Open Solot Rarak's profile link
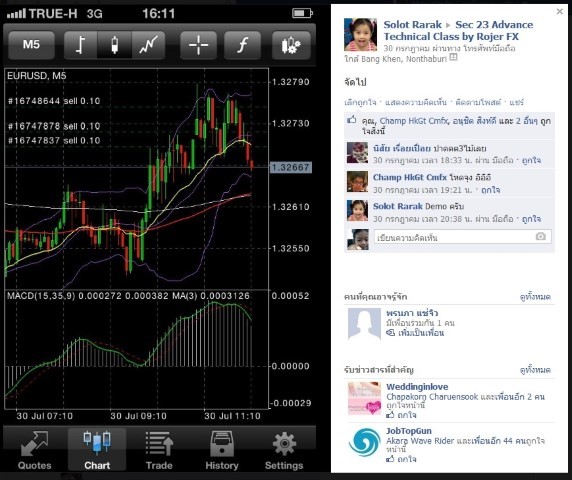 click(412, 25)
